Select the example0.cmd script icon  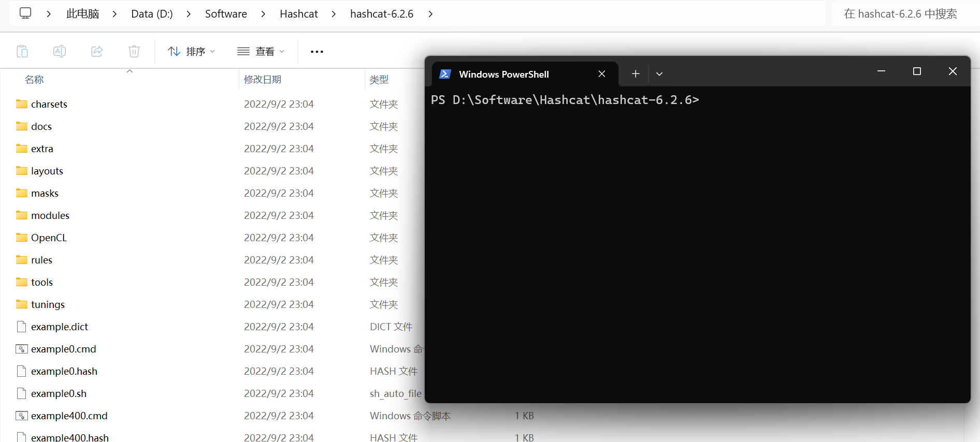point(22,349)
